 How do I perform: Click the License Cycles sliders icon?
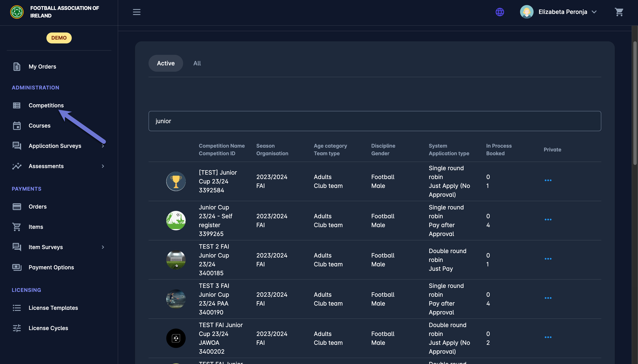[x=17, y=328]
